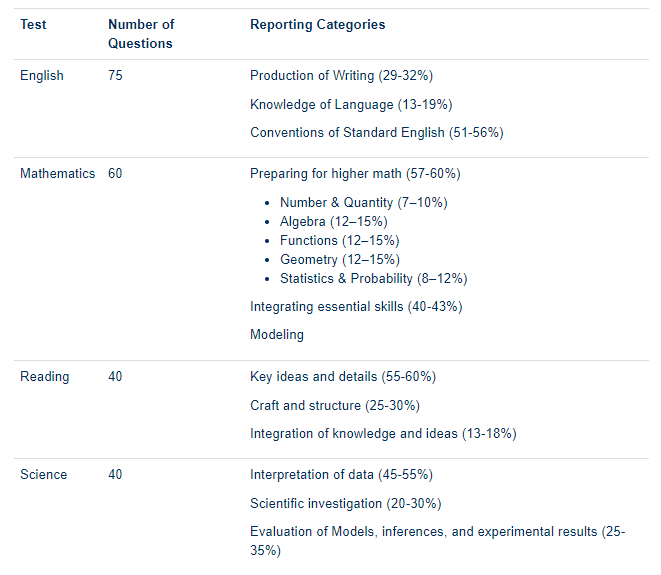Click the number 60 for Mathematics questions
The width and height of the screenshot is (661, 575).
(x=116, y=174)
